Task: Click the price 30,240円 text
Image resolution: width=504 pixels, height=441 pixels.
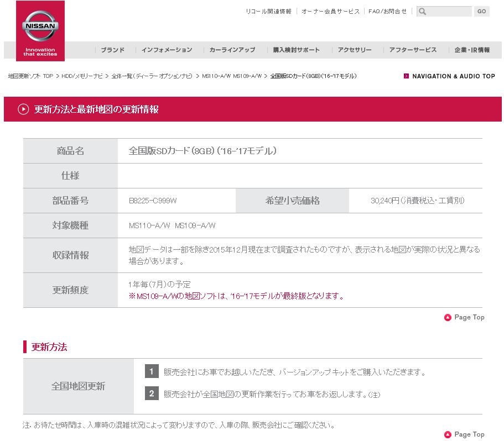Action: point(418,201)
